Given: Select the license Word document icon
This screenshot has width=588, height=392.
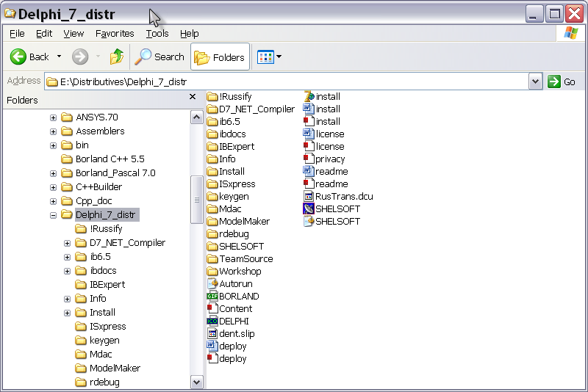Looking at the screenshot, I should pos(309,134).
